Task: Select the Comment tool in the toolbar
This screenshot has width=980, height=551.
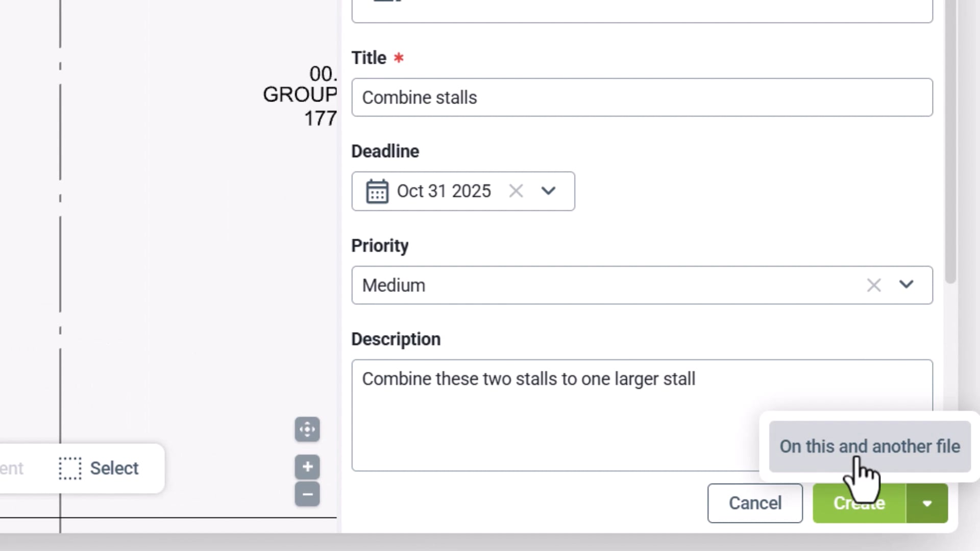Action: click(13, 468)
